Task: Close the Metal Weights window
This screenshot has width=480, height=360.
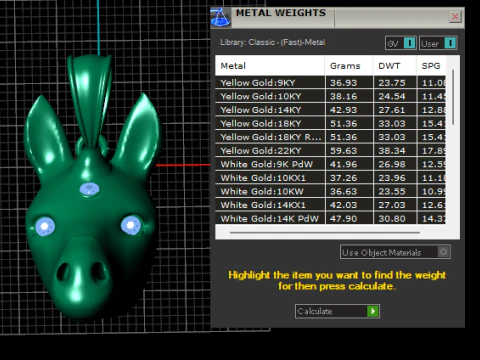Action: pos(455,16)
